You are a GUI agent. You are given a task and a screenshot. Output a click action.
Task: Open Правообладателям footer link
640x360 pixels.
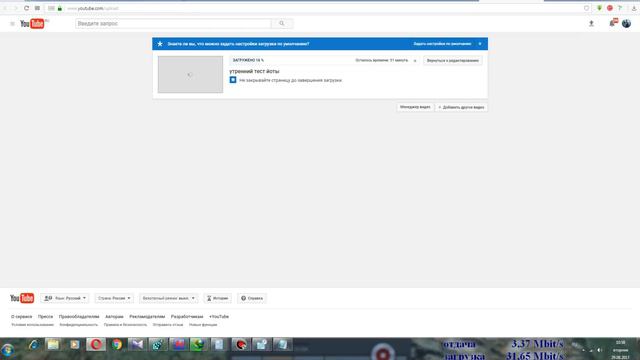click(79, 317)
